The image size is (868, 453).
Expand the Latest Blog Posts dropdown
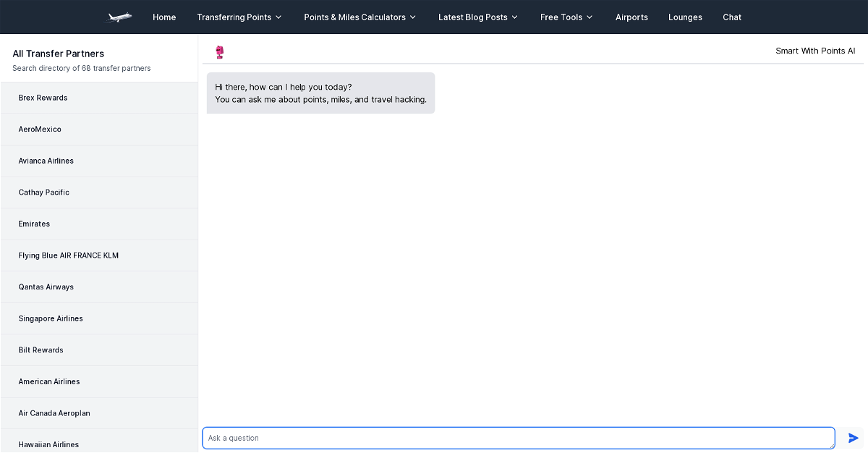478,17
